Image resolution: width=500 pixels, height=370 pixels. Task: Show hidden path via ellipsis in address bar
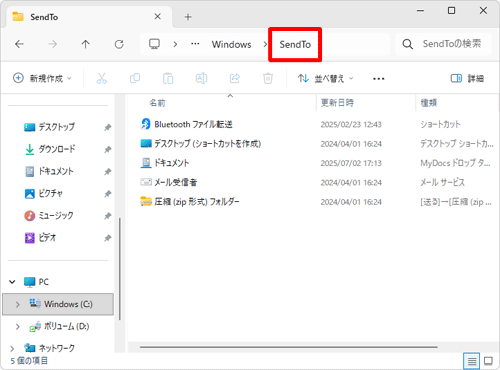[x=195, y=44]
